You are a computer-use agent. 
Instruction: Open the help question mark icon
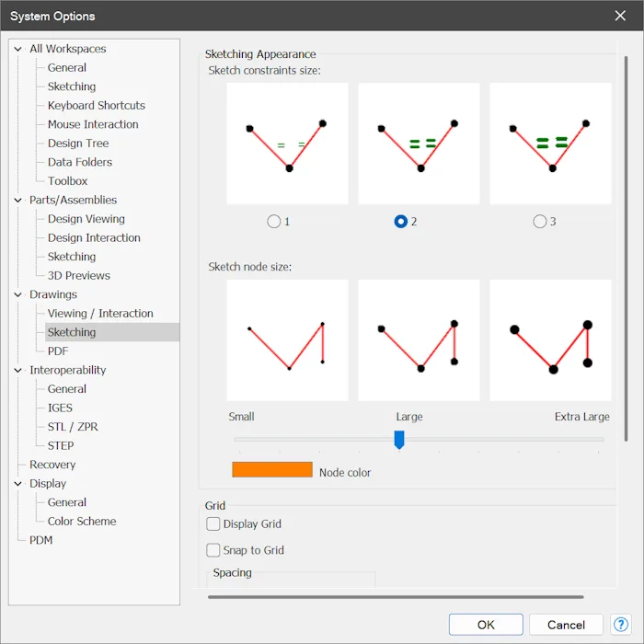(621, 625)
